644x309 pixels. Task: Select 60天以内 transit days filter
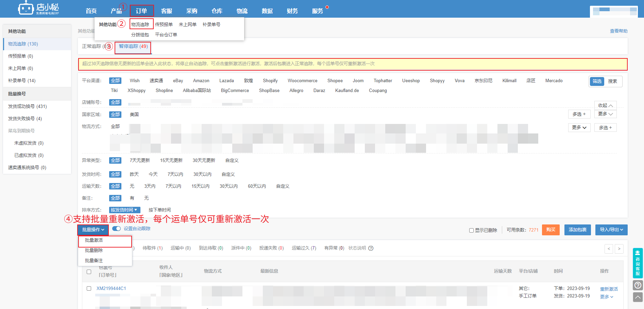tap(257, 186)
